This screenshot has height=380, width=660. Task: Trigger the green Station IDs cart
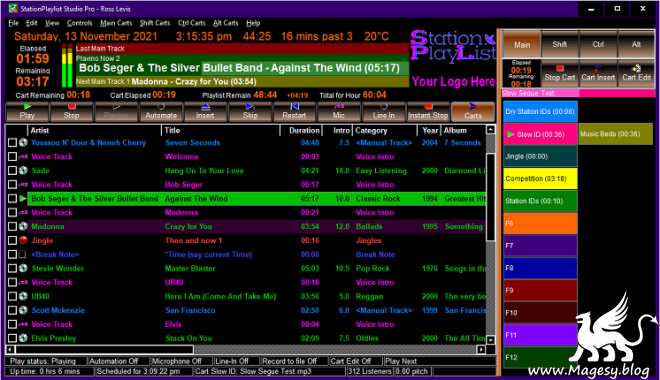(x=540, y=201)
